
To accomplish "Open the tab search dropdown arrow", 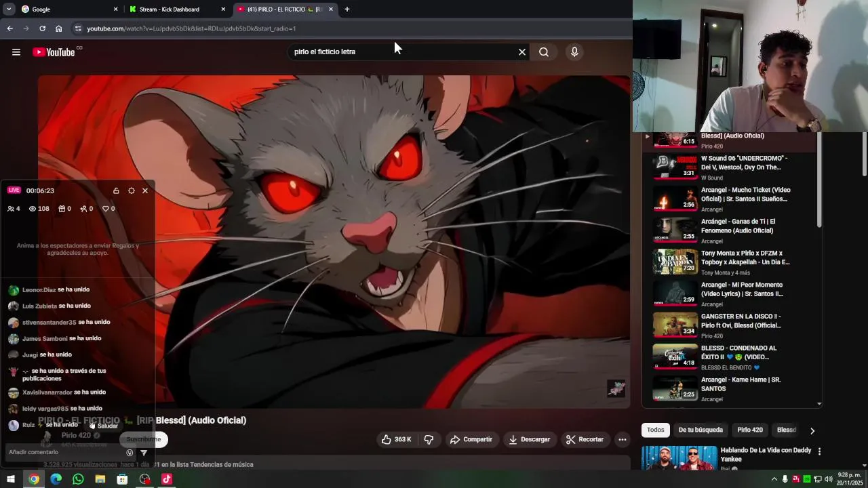I will [x=9, y=9].
